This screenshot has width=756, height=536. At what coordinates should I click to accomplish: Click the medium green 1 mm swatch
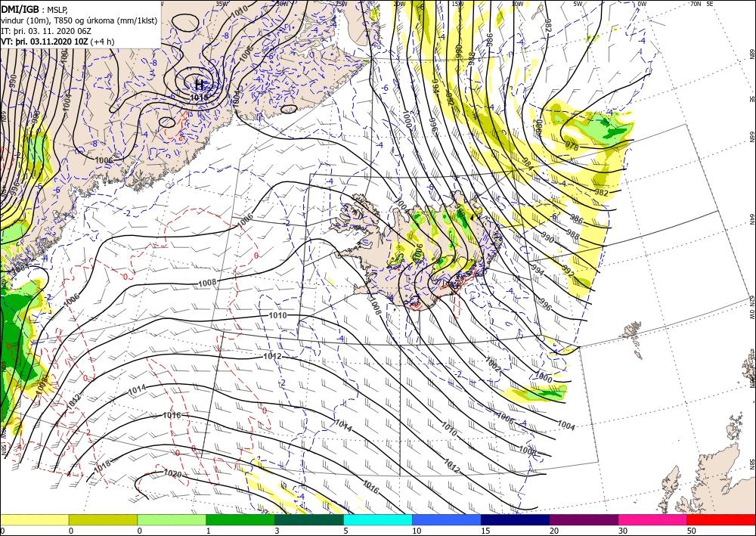tap(240, 519)
